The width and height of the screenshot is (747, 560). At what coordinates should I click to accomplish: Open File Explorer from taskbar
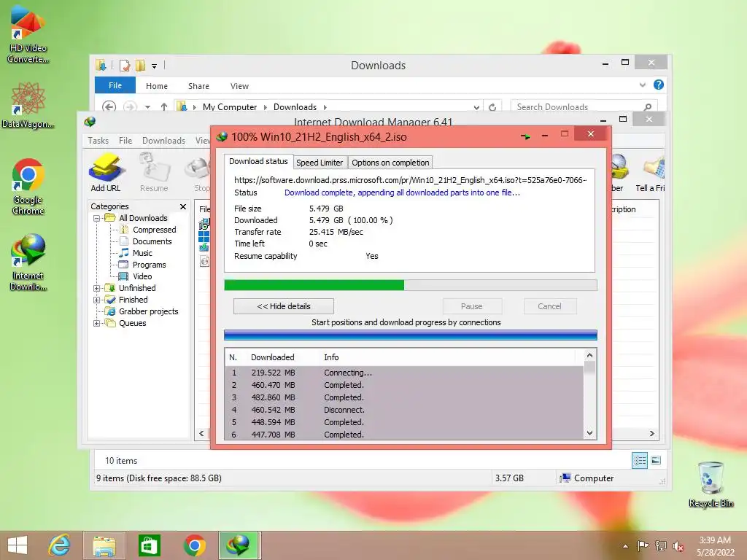tap(104, 545)
